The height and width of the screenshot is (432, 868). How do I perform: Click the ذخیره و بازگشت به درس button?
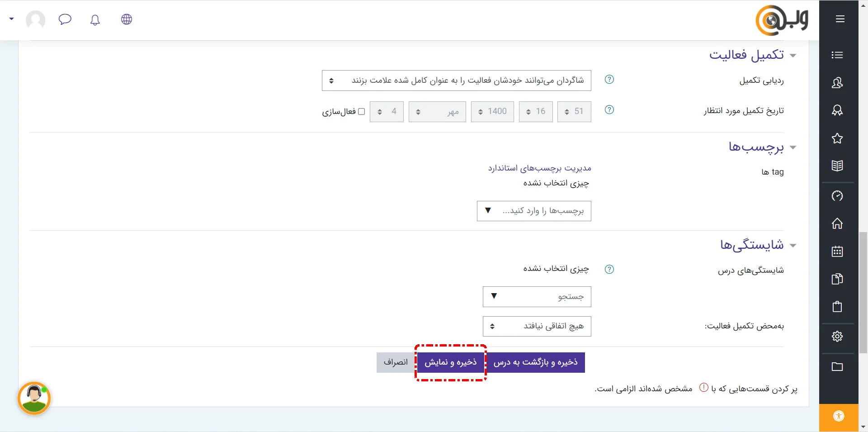(x=536, y=362)
